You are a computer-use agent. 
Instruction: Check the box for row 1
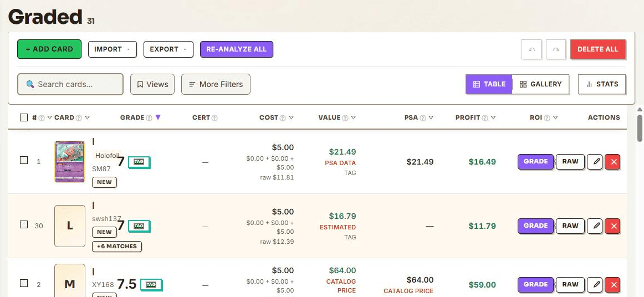pos(24,160)
